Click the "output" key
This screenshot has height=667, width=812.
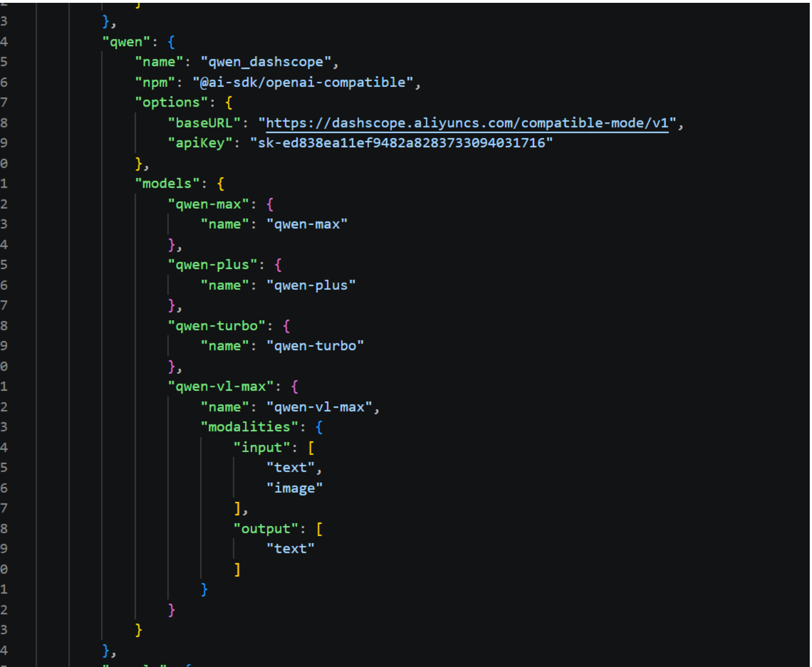[x=266, y=529]
